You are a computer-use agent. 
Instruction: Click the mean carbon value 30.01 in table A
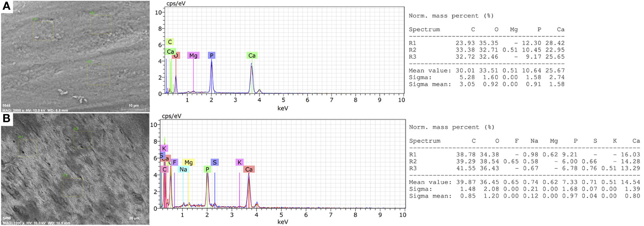click(x=465, y=71)
